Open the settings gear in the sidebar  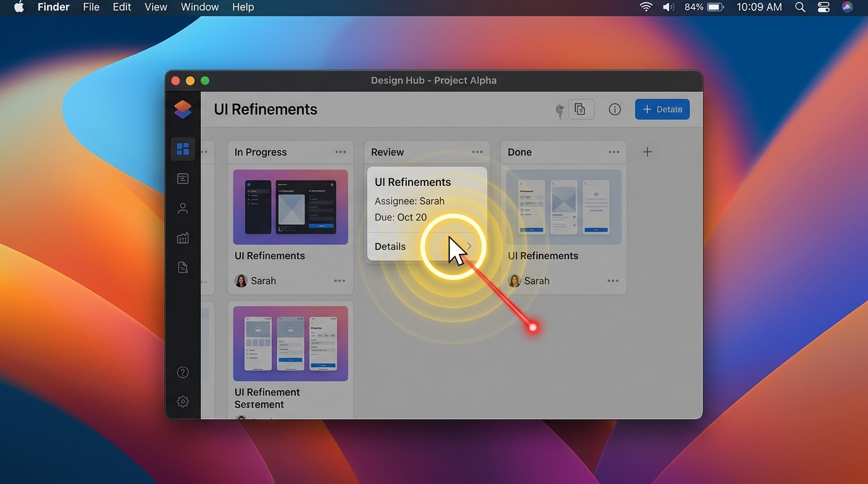(183, 401)
